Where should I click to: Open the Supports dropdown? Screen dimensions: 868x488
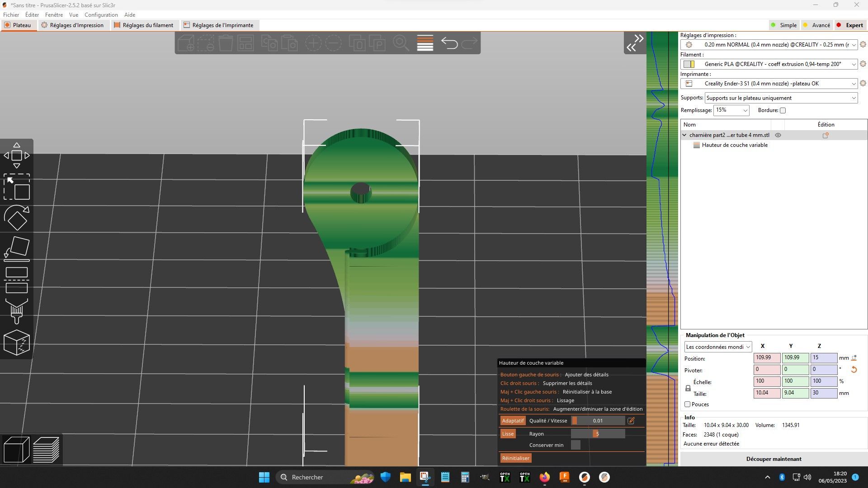[x=781, y=98]
